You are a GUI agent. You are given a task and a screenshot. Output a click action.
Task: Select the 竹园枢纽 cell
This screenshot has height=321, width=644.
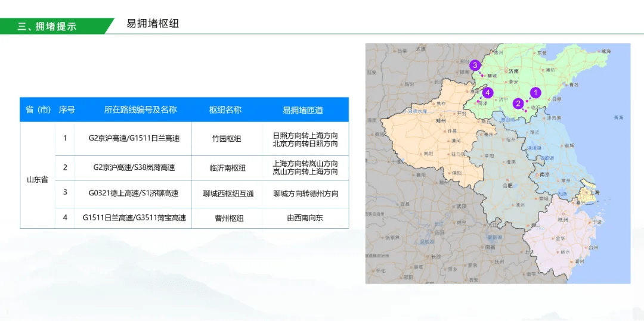[227, 139]
